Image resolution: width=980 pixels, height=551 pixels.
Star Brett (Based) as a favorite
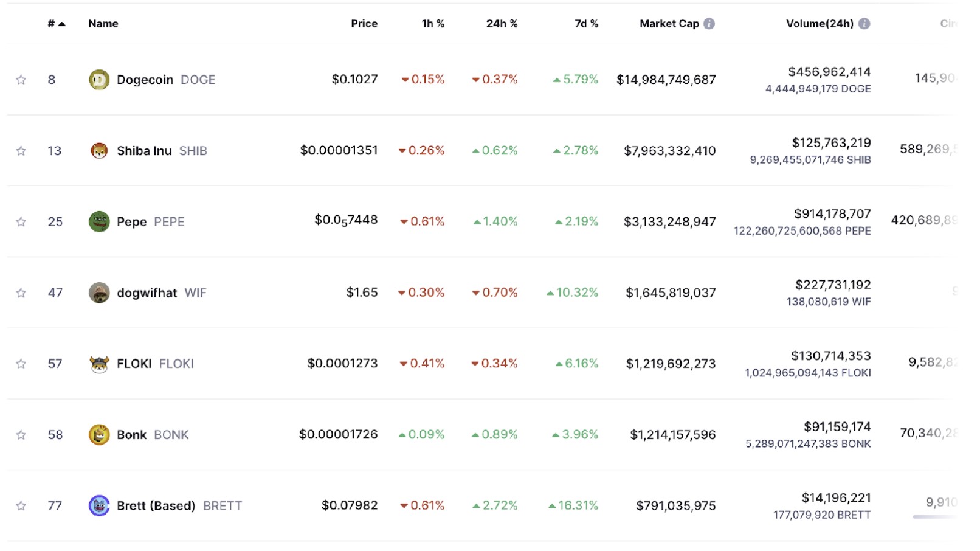click(21, 506)
